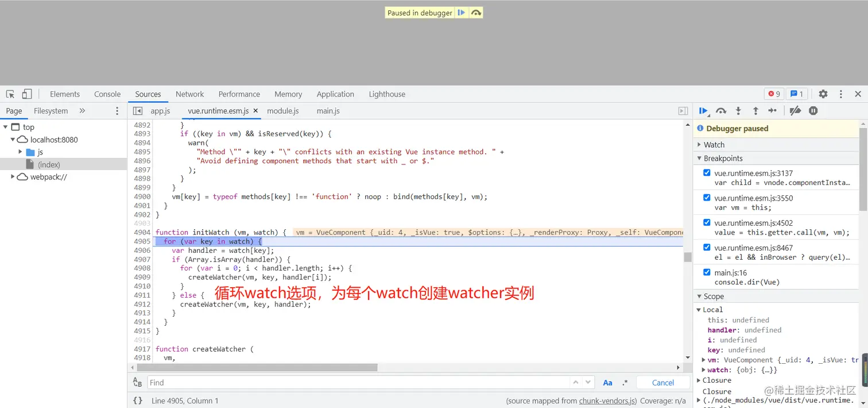Hide the debugger sidebar
The width and height of the screenshot is (868, 408).
(x=683, y=111)
